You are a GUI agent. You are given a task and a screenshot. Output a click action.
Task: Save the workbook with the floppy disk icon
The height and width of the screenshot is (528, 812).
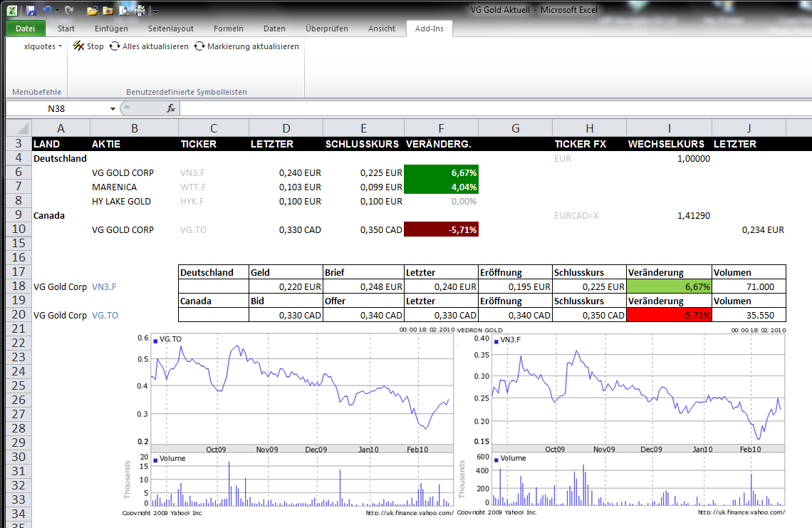(x=31, y=10)
